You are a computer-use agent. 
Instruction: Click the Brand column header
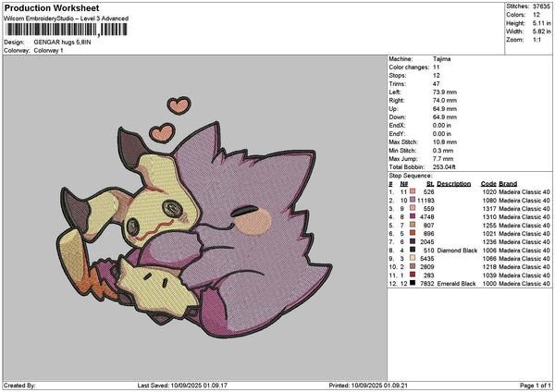(508, 184)
